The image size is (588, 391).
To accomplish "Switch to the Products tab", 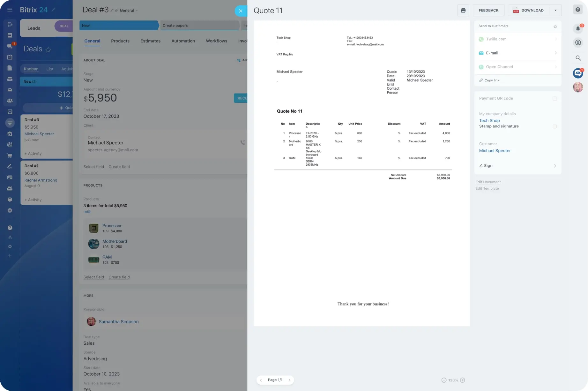I will [x=120, y=41].
